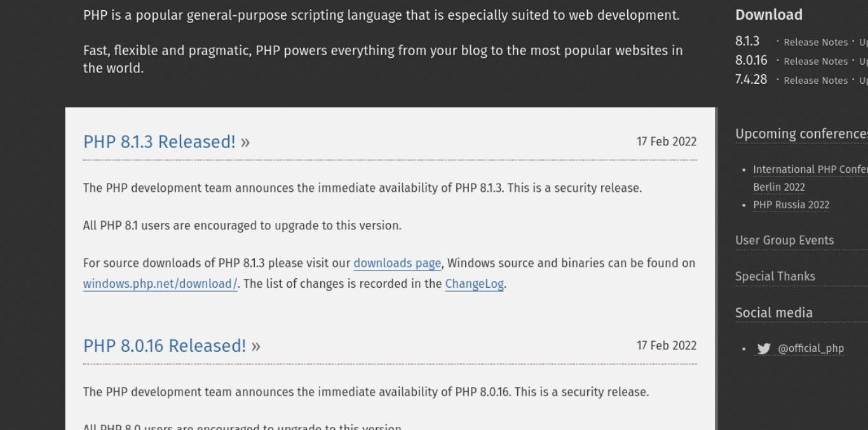Open the Social media heading
This screenshot has width=868, height=430.
point(773,312)
